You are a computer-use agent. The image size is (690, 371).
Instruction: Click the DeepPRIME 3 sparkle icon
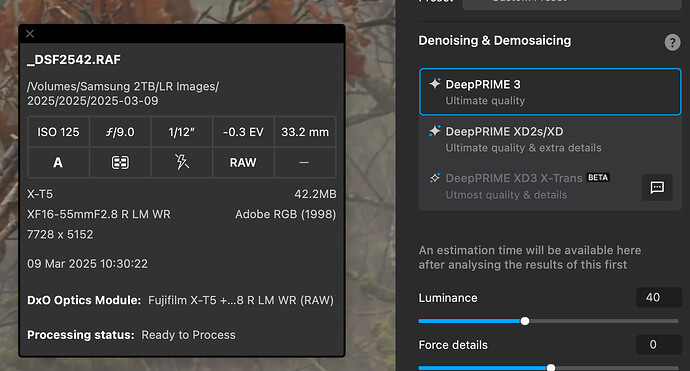pyautogui.click(x=435, y=84)
